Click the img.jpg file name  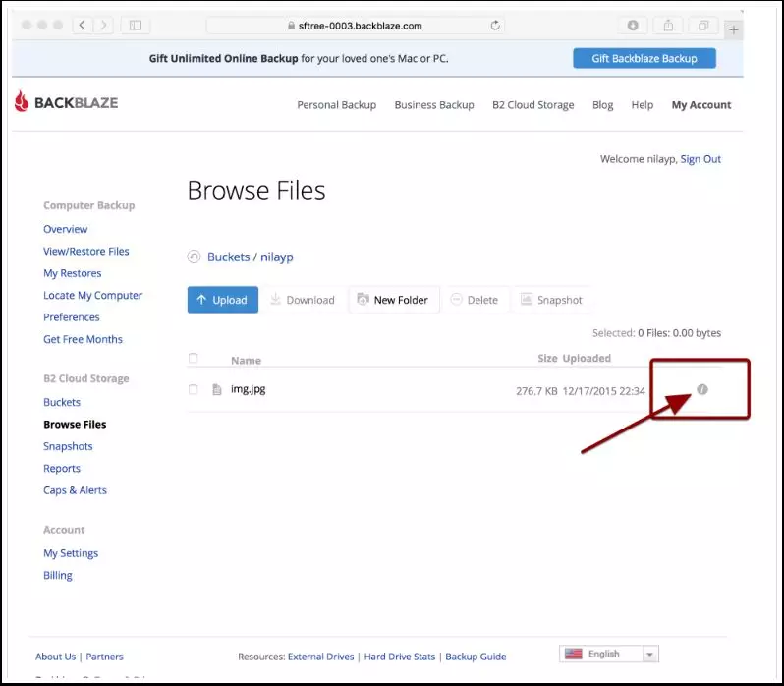[249, 389]
